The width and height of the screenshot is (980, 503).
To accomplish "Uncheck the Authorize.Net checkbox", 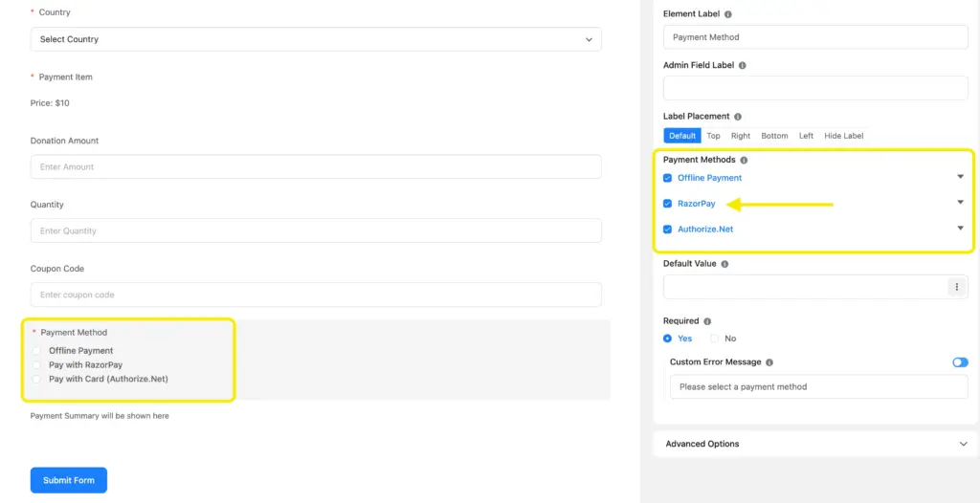I will 667,230.
